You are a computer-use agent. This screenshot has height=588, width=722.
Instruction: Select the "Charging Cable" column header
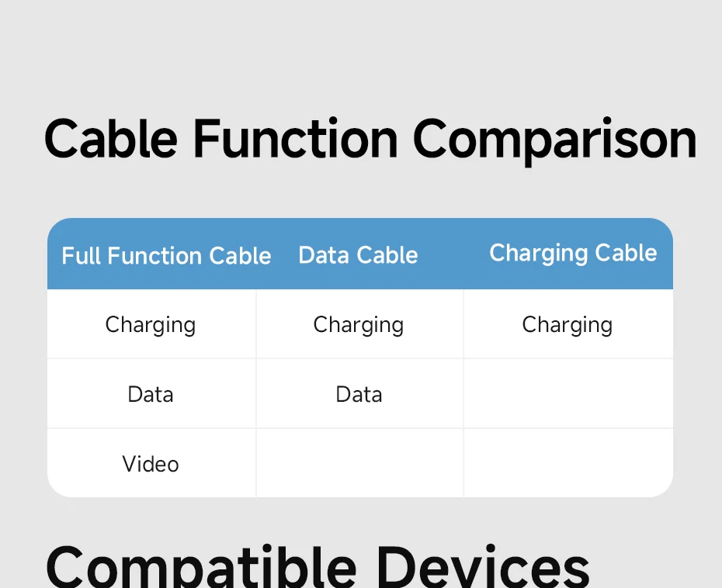[x=573, y=253]
